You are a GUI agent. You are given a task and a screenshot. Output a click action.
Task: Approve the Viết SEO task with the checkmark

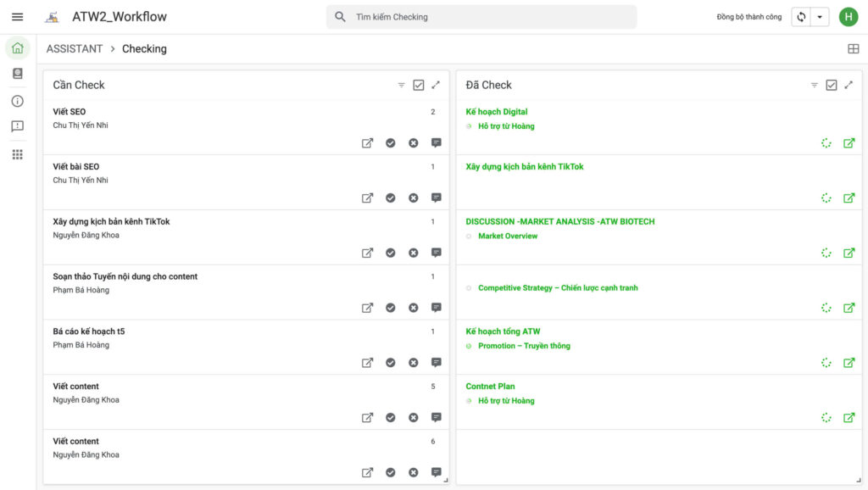tap(391, 143)
